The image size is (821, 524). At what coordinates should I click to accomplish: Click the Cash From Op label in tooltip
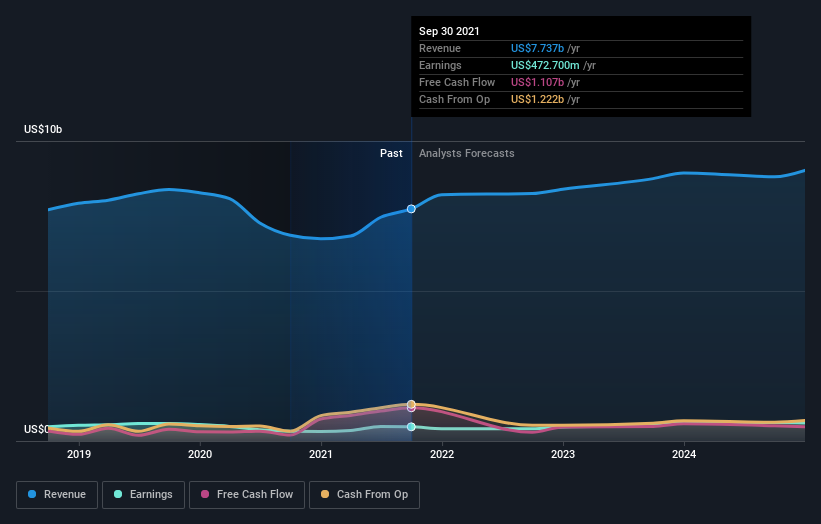[x=454, y=99]
